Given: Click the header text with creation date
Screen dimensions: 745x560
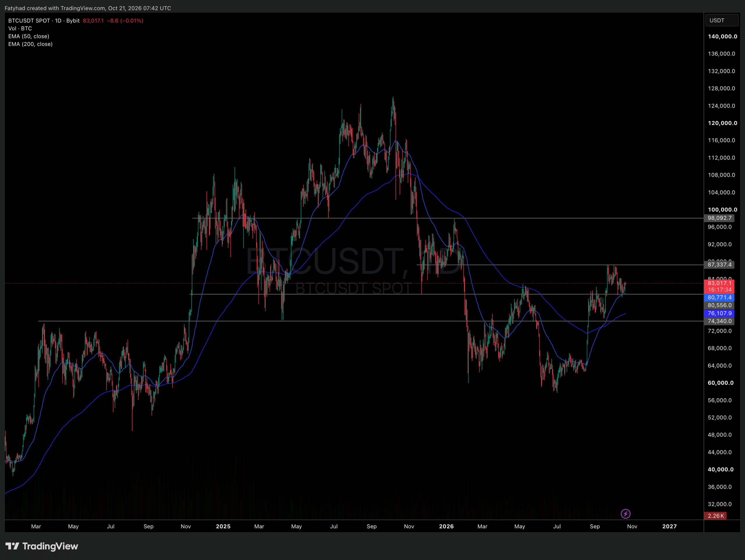Looking at the screenshot, I should [x=88, y=8].
